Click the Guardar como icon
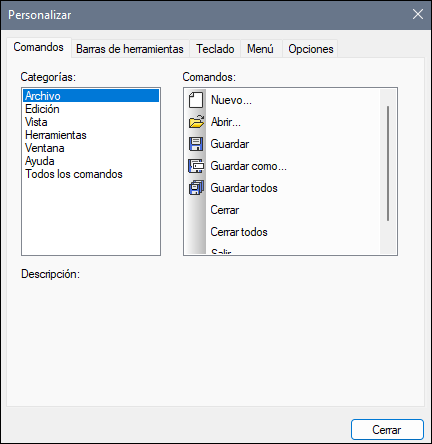The image size is (432, 444). pyautogui.click(x=196, y=166)
